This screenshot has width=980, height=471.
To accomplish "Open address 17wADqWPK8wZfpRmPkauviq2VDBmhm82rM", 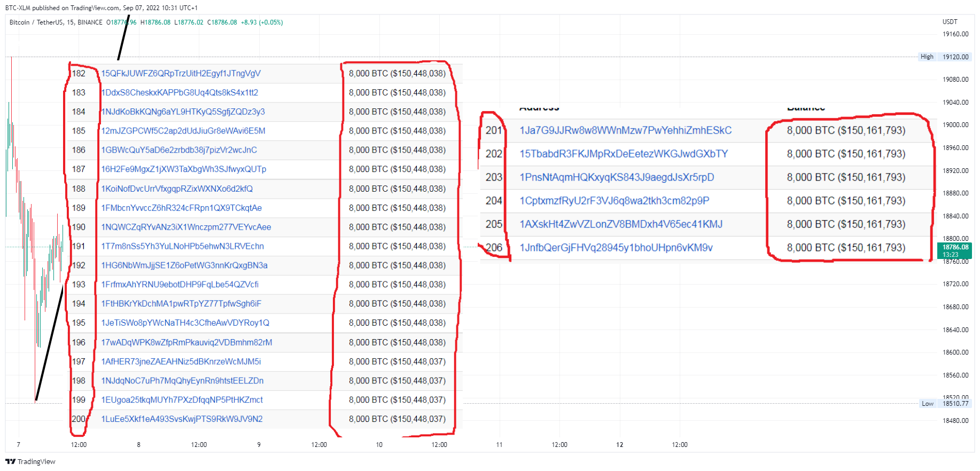I will tap(186, 342).
